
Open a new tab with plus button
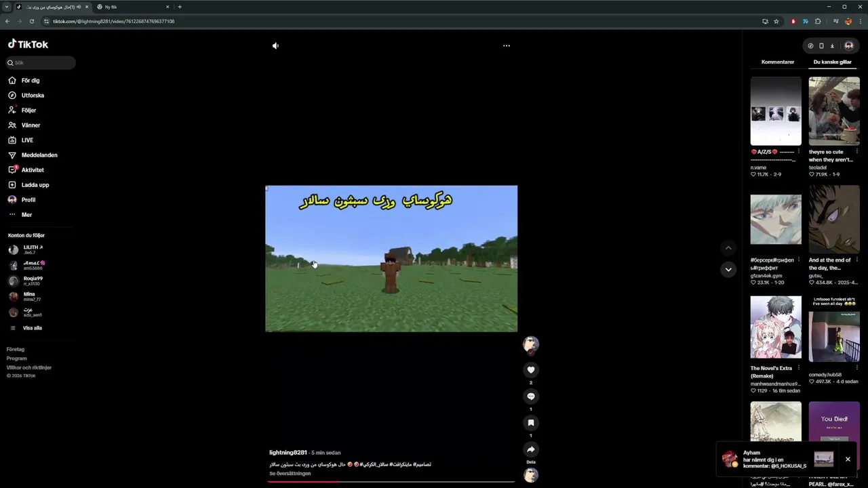[x=180, y=7]
